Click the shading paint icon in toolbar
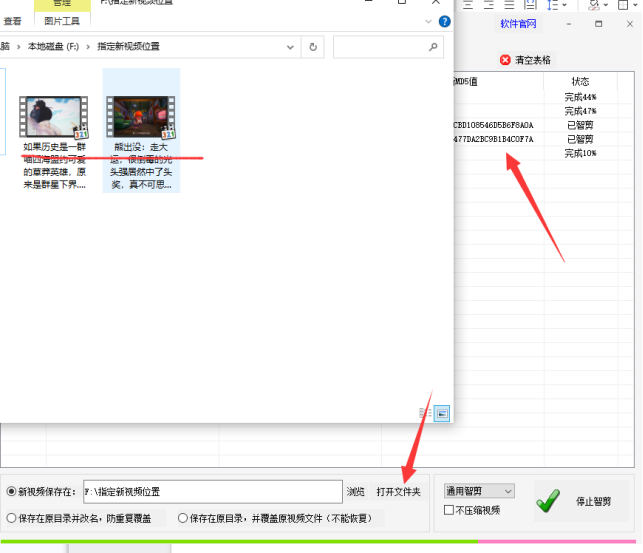 593,5
